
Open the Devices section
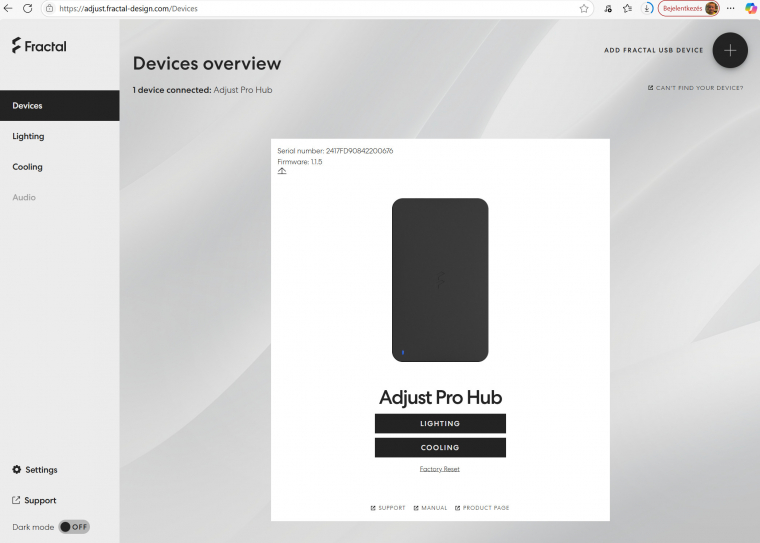click(x=60, y=105)
